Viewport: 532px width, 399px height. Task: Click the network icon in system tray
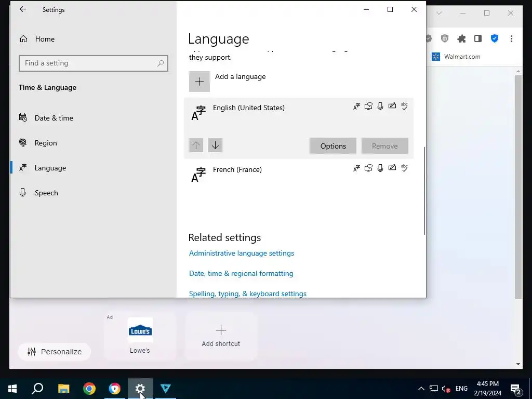coord(434,389)
